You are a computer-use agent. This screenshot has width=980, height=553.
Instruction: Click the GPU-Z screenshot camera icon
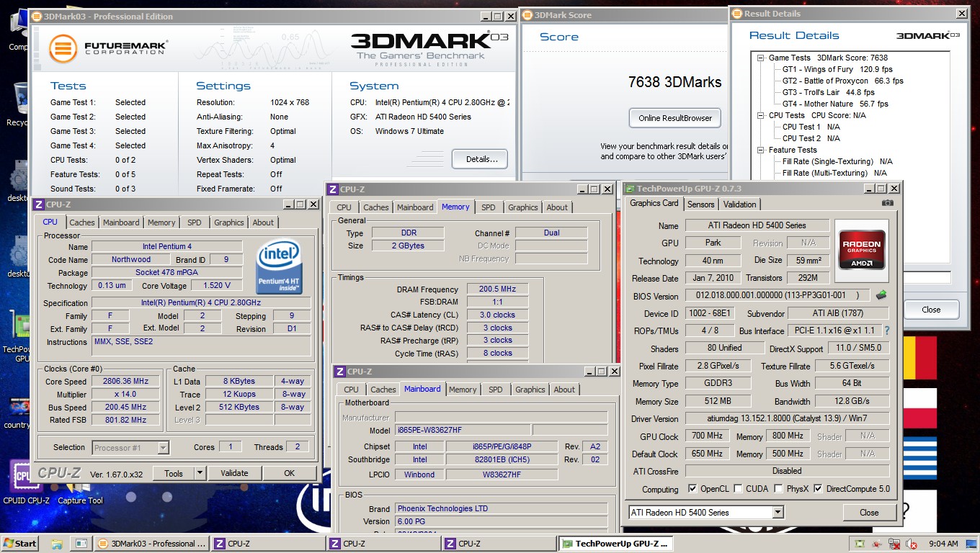pyautogui.click(x=888, y=204)
